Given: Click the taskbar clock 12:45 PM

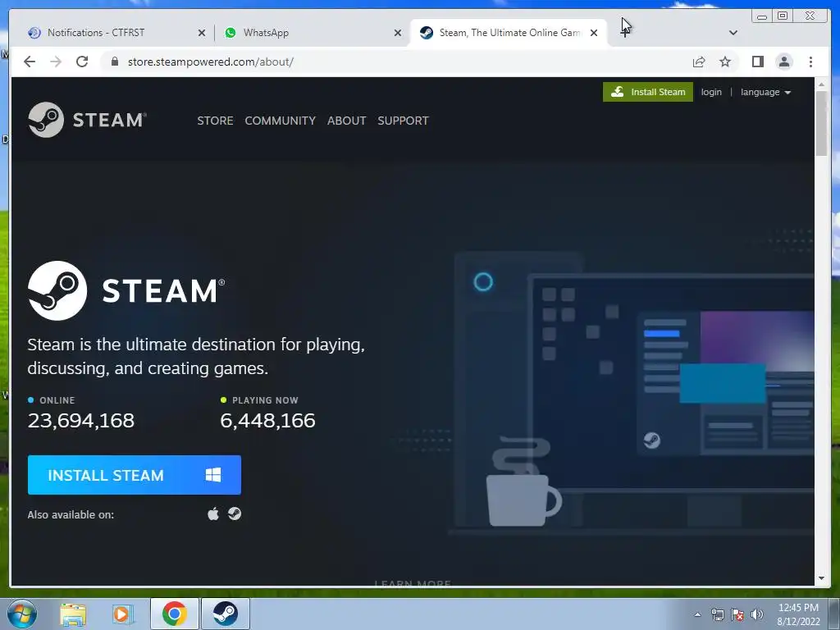Looking at the screenshot, I should [798, 608].
